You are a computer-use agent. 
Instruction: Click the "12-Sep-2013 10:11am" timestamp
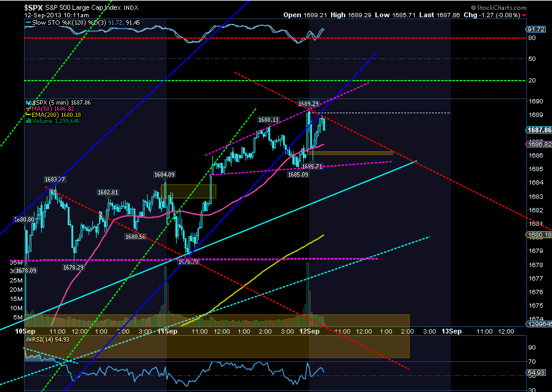[x=57, y=15]
